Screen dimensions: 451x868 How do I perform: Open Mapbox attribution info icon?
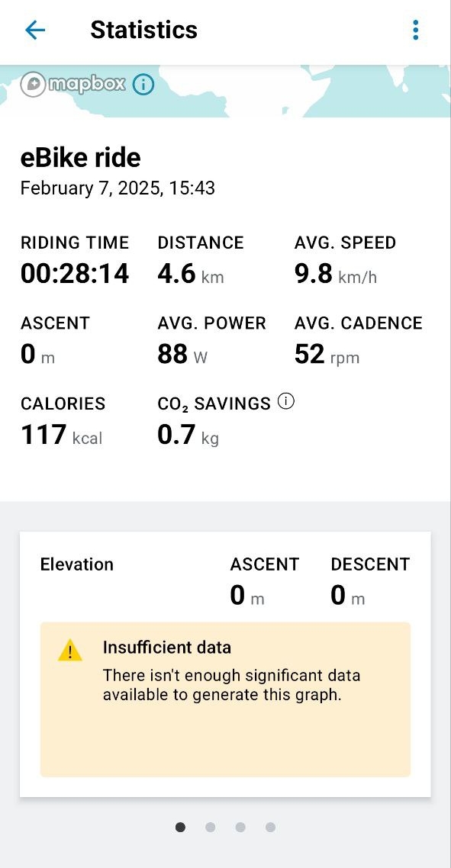(143, 85)
